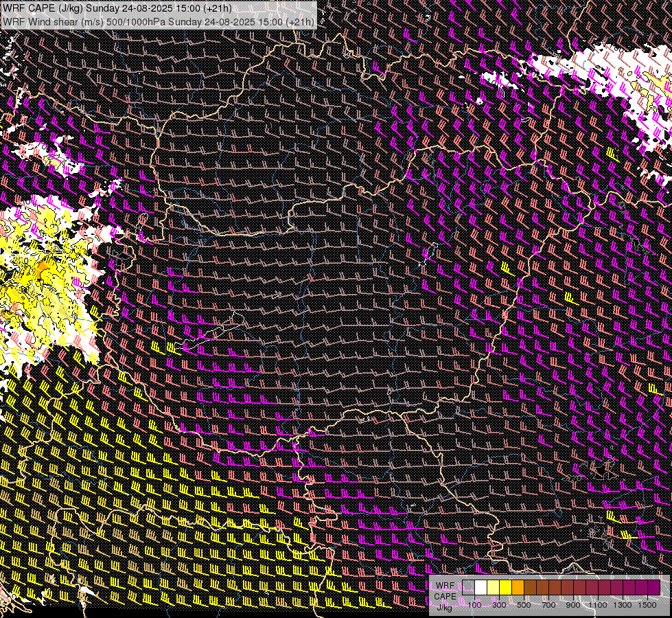
Task: Pick the bright yellow legend swatch
Action: 506,587
